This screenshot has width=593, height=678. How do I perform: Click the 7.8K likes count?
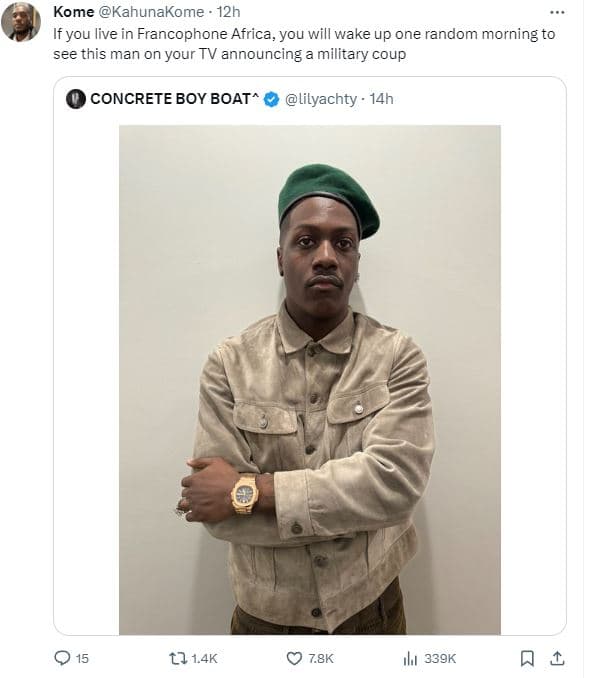pos(321,659)
